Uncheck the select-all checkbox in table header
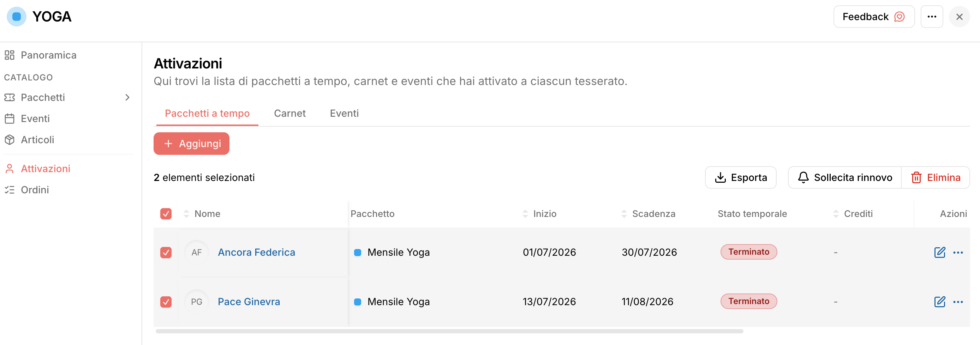The height and width of the screenshot is (345, 980). (x=166, y=213)
